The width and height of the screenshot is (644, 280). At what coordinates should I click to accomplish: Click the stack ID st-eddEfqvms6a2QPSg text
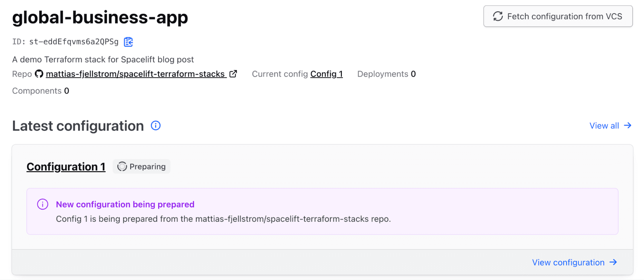click(x=74, y=42)
